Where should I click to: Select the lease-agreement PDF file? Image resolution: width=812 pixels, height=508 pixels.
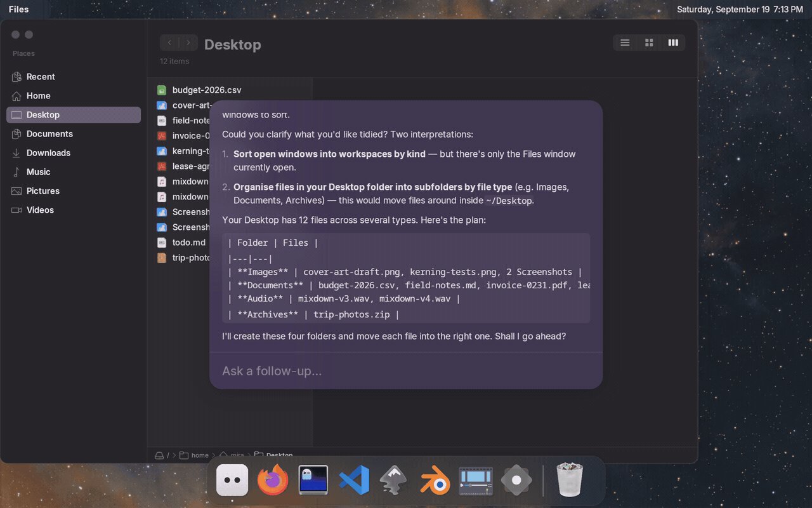(183, 166)
